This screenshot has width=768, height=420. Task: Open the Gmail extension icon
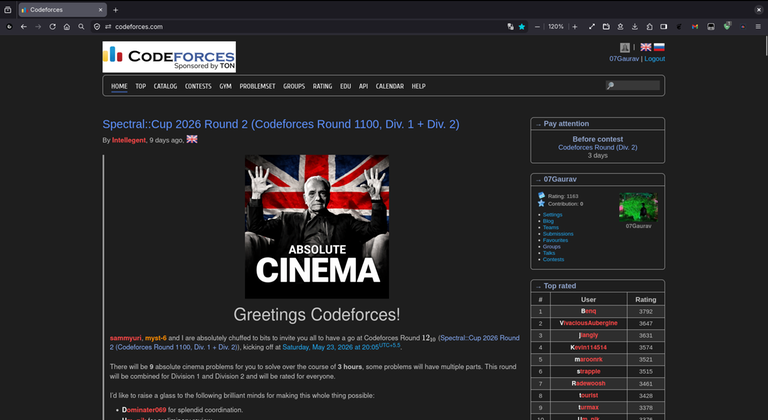[695, 27]
